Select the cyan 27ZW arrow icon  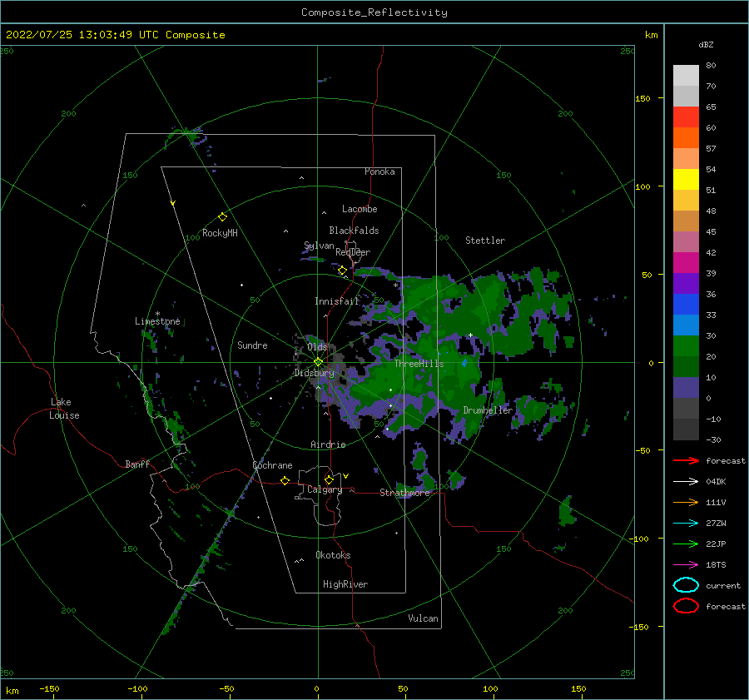coord(686,524)
